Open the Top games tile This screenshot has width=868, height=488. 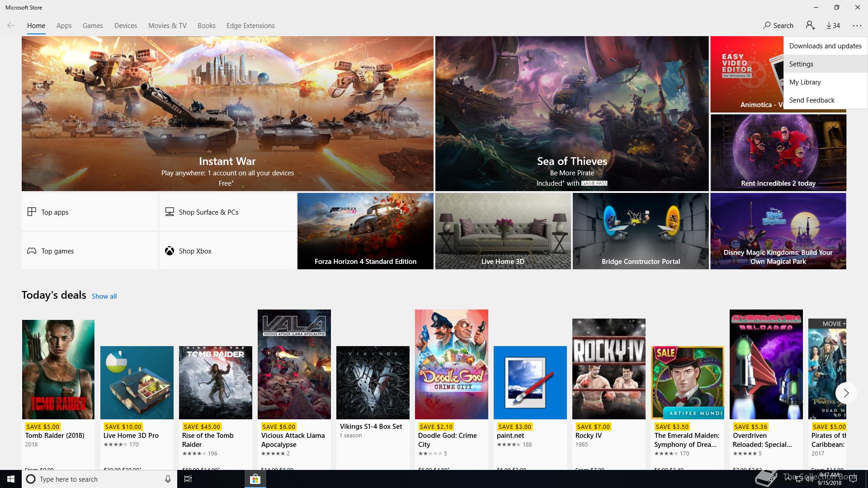click(90, 251)
